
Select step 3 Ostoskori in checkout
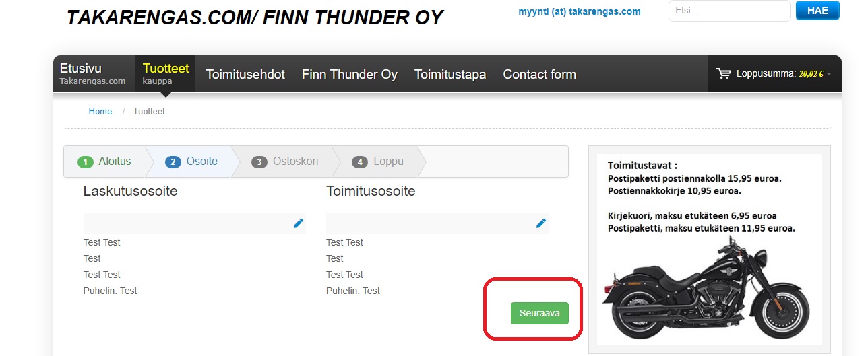(x=285, y=162)
